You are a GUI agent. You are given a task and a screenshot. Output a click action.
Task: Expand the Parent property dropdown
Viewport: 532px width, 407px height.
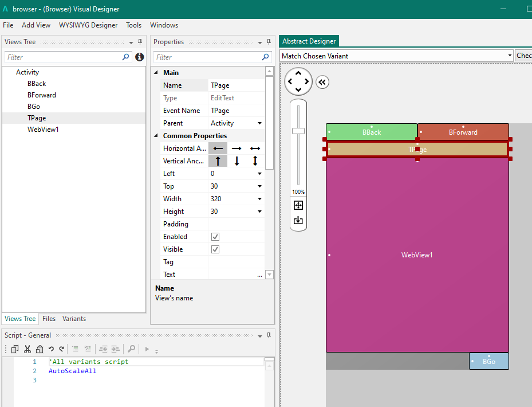[x=259, y=123]
